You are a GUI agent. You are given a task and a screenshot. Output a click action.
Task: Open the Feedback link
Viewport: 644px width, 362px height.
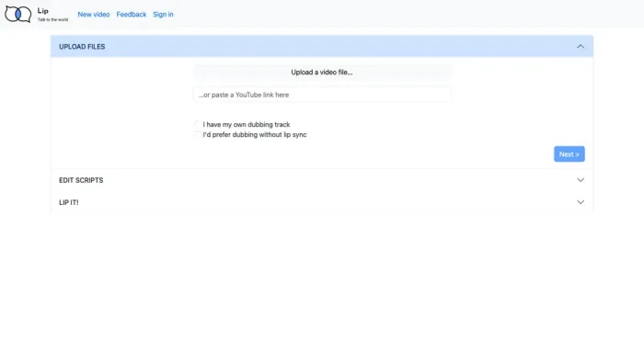pos(132,15)
